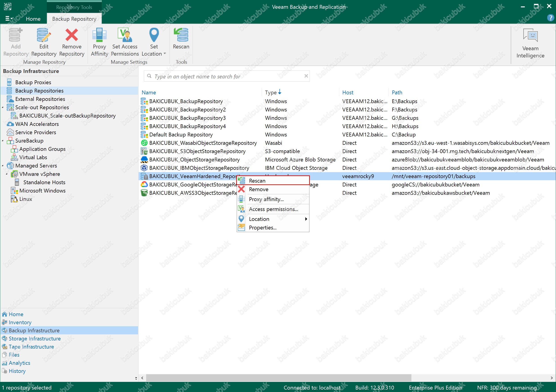Open Veeam Intelligence chat icon
Viewport: 556px width, 392px height.
coord(530,35)
